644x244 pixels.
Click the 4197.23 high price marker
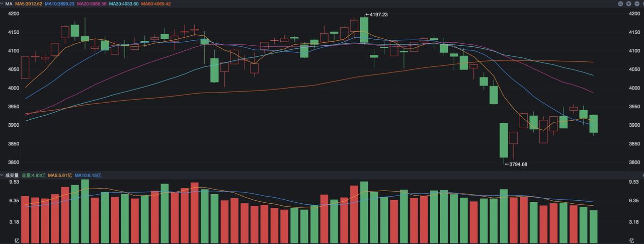376,15
